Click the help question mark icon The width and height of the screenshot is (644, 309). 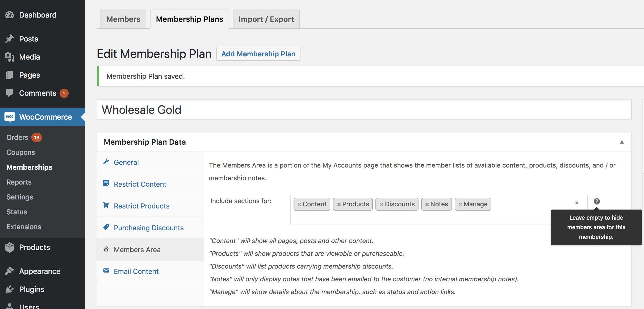596,201
